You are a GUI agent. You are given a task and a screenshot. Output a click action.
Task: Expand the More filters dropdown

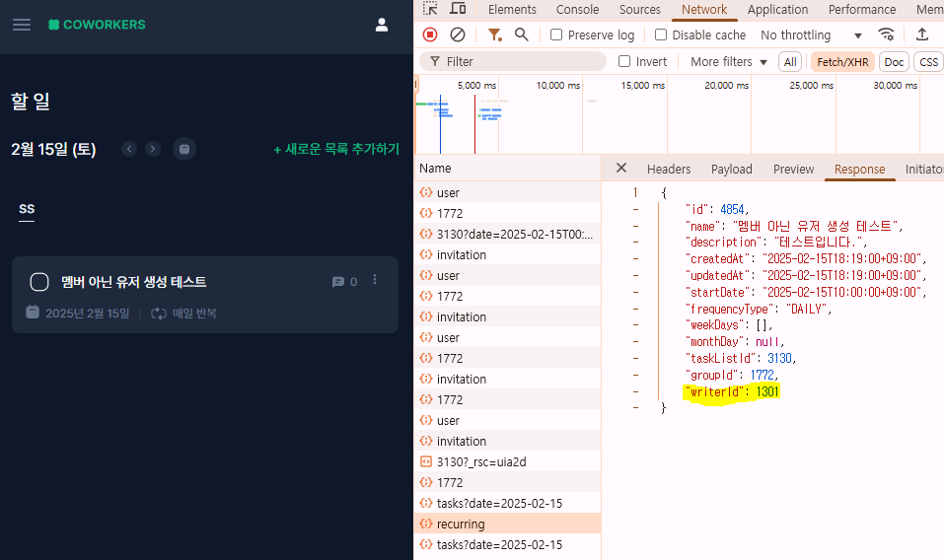point(729,61)
